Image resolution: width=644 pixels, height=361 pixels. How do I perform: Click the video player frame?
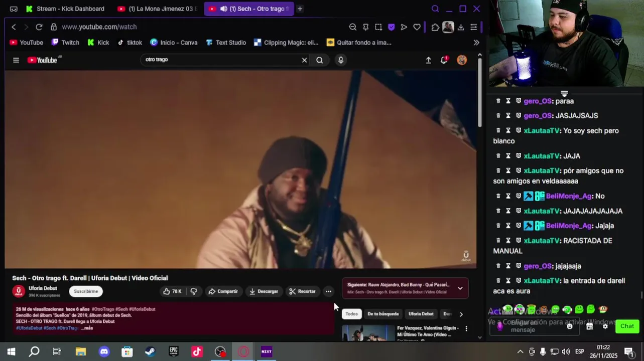[x=240, y=169]
